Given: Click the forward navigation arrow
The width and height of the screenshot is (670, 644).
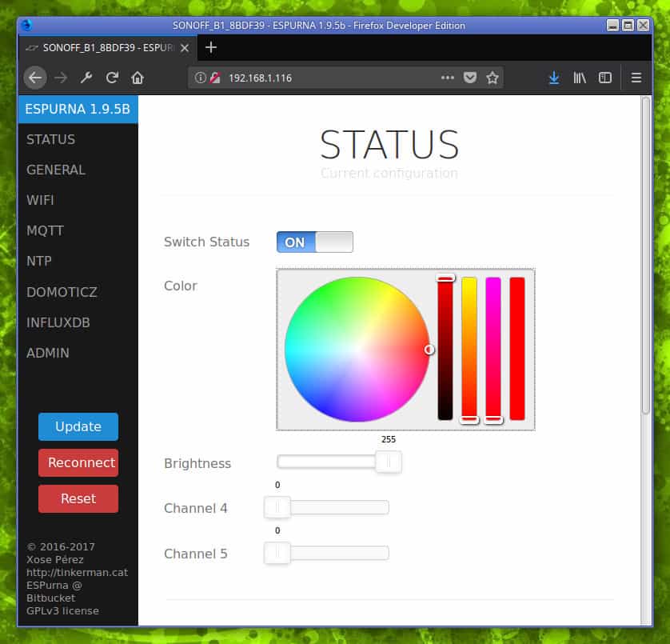Looking at the screenshot, I should pyautogui.click(x=61, y=78).
